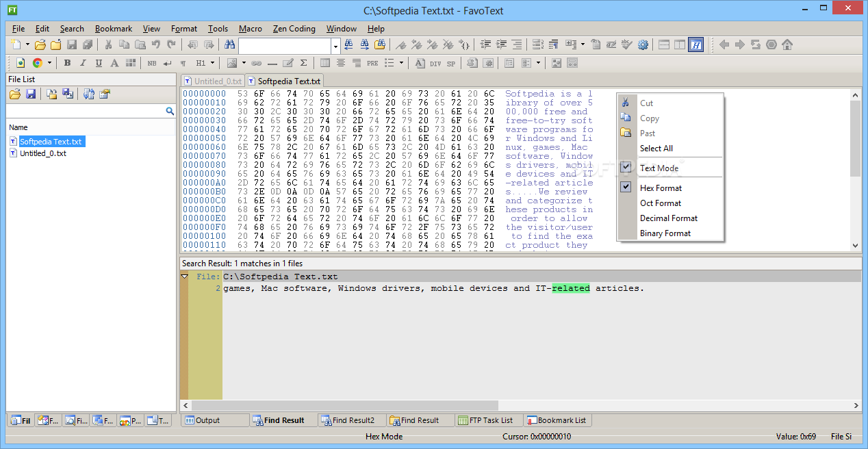Click the File List filter input field
This screenshot has height=449, width=868.
click(x=85, y=111)
